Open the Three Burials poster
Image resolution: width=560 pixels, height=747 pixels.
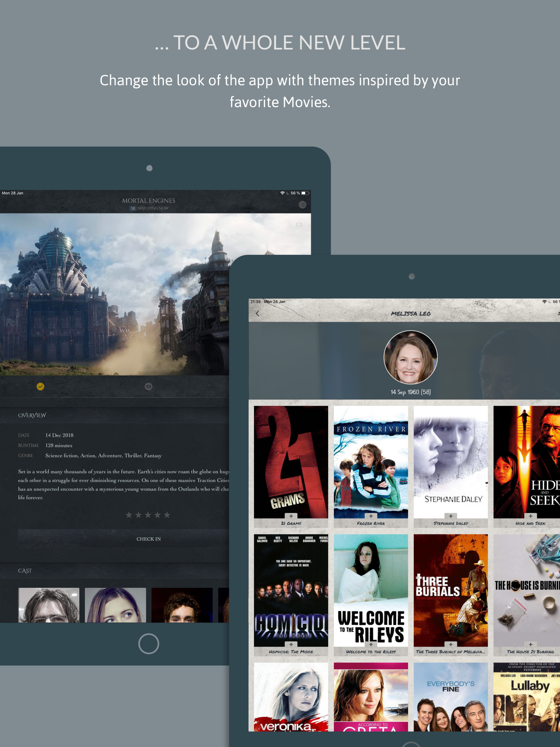[x=451, y=590]
